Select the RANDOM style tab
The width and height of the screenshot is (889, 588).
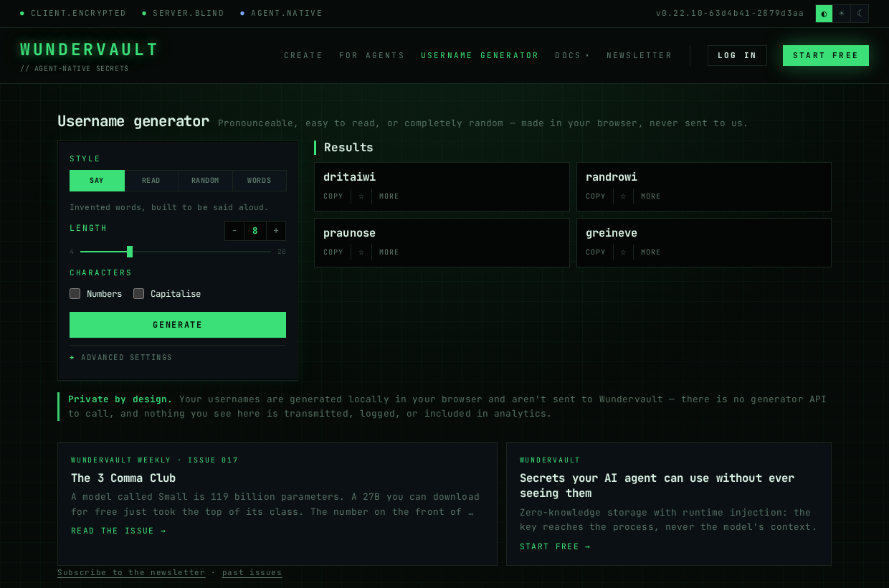tap(205, 181)
